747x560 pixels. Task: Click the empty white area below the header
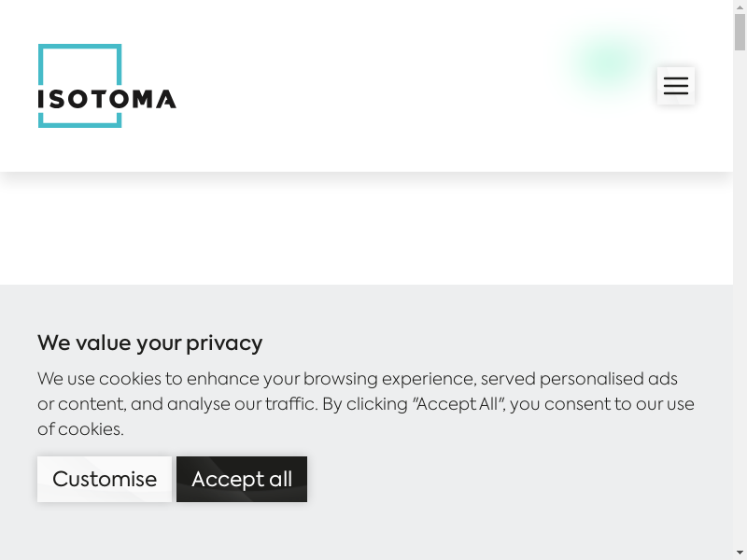[366, 229]
